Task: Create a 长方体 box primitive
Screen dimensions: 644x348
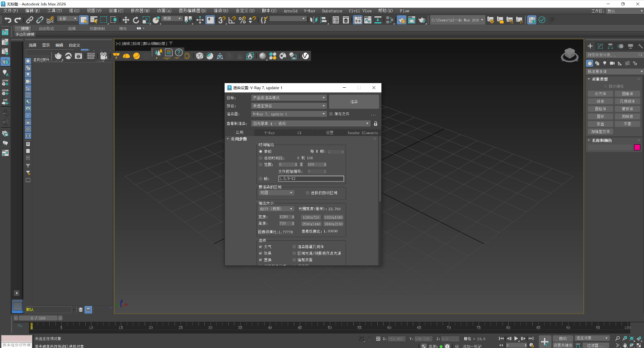Action: coord(600,94)
